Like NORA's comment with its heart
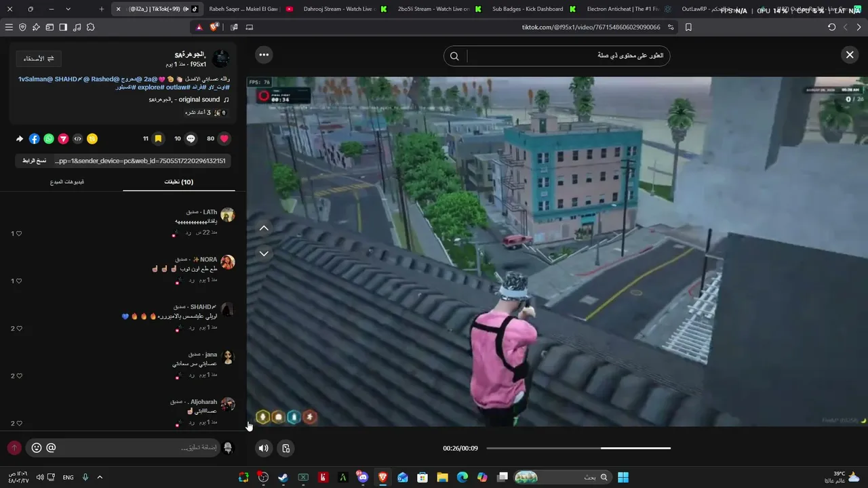 [x=19, y=281]
